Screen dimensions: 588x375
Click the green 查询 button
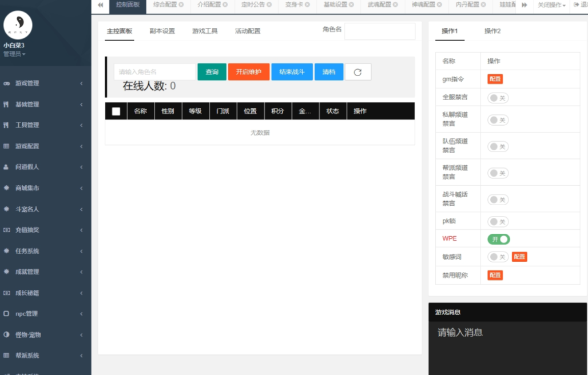click(x=212, y=71)
